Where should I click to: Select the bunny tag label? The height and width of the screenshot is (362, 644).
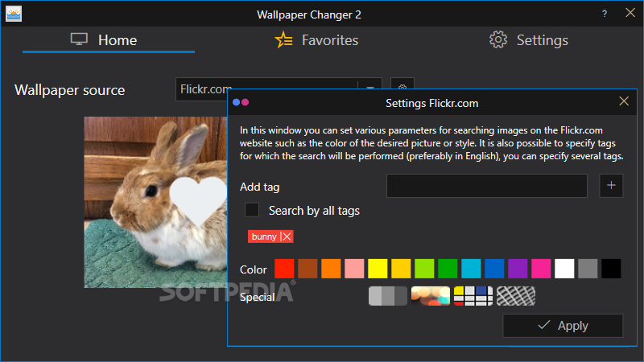[x=264, y=237]
